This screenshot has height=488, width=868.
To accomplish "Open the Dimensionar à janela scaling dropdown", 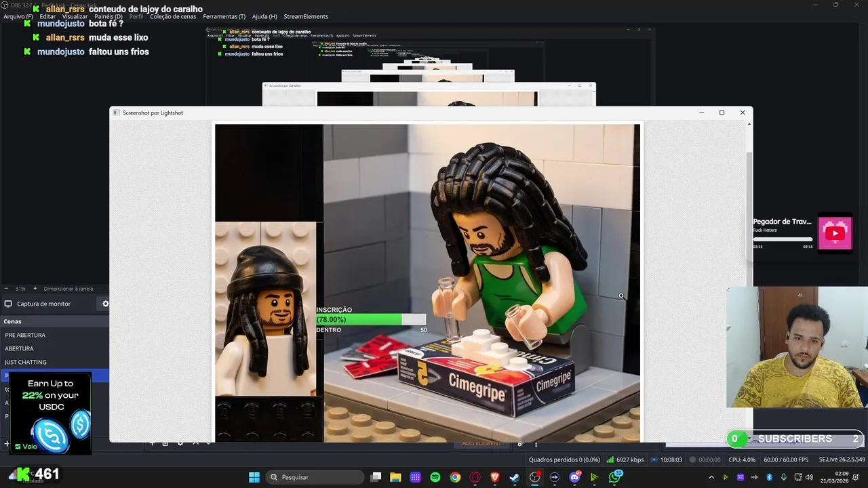I will pos(68,289).
